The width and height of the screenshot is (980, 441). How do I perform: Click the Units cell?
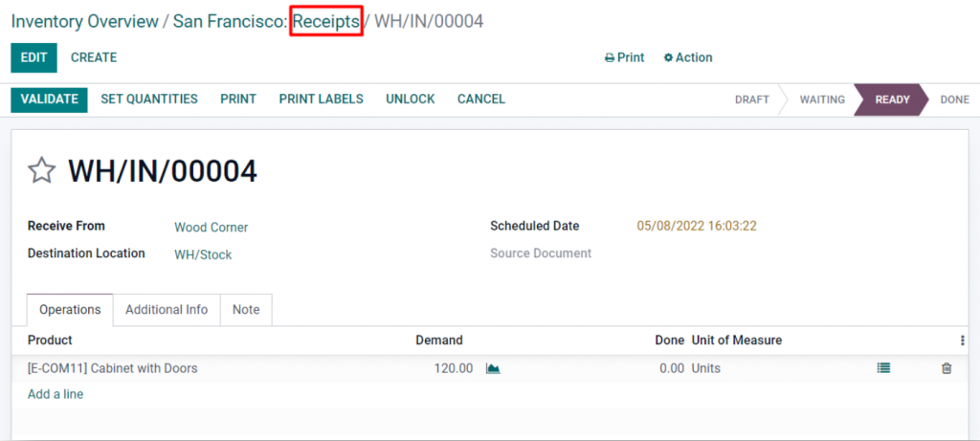point(705,368)
